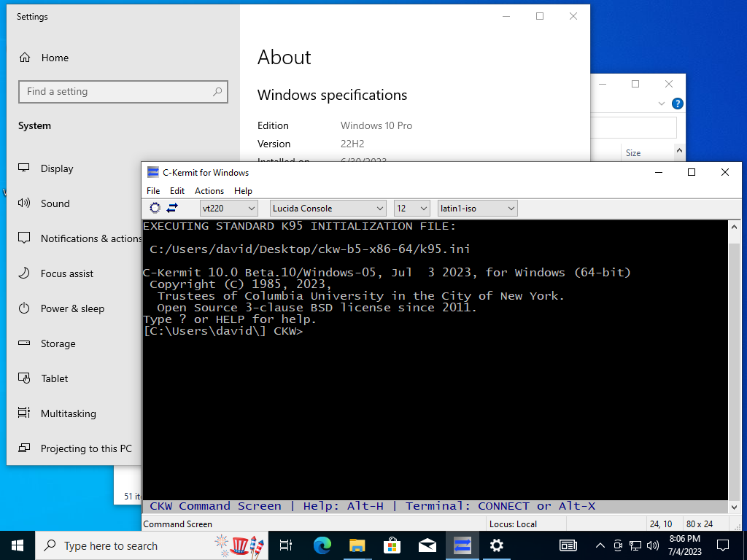Click the C-Kermit title bar app icon
747x560 pixels.
pyautogui.click(x=153, y=172)
